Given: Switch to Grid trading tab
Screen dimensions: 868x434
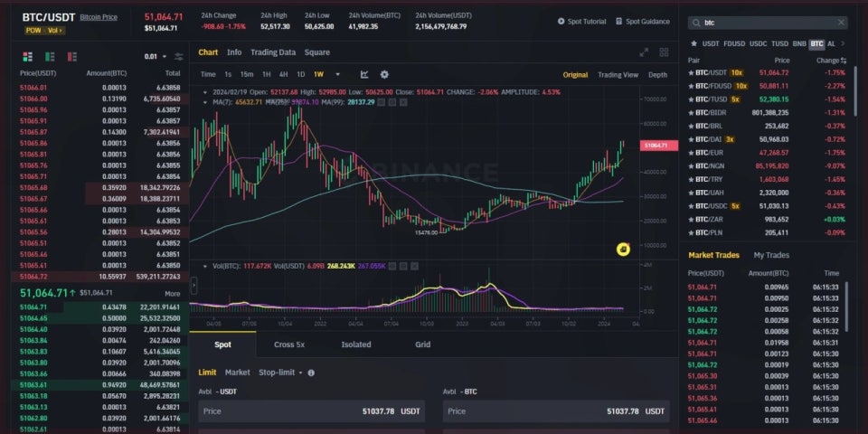Looking at the screenshot, I should 423,344.
